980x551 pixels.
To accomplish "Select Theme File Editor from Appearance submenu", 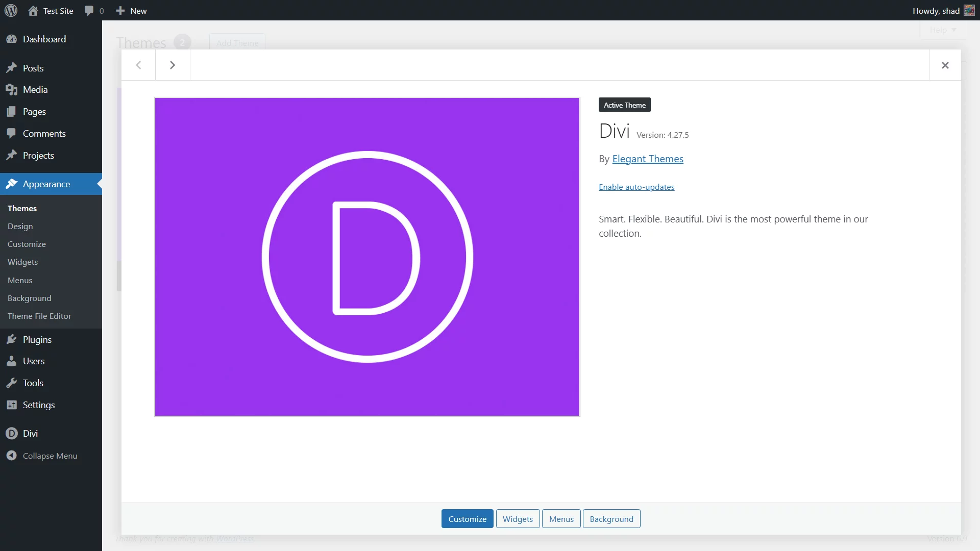I will click(x=39, y=316).
